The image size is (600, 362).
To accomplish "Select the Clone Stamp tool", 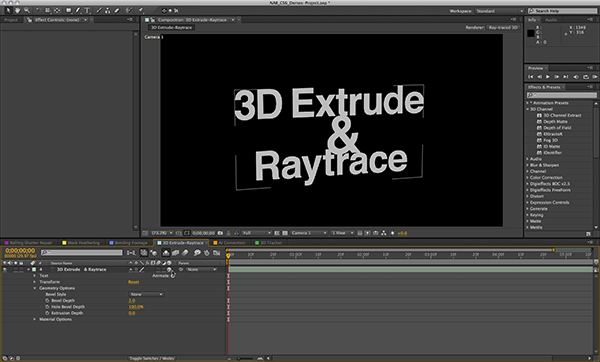I will click(x=108, y=11).
